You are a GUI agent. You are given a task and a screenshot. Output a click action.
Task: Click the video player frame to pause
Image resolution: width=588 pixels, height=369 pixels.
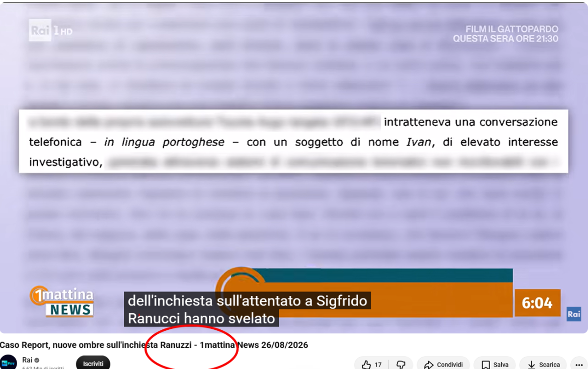click(294, 169)
